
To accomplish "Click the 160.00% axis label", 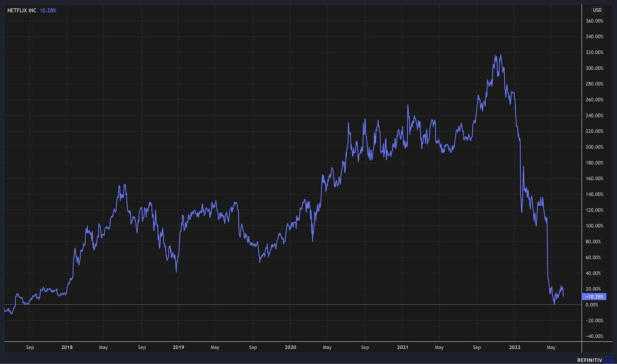I will coord(594,179).
